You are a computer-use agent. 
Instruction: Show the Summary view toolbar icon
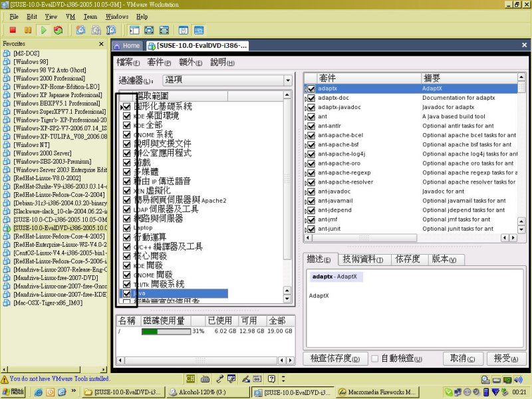[x=184, y=30]
